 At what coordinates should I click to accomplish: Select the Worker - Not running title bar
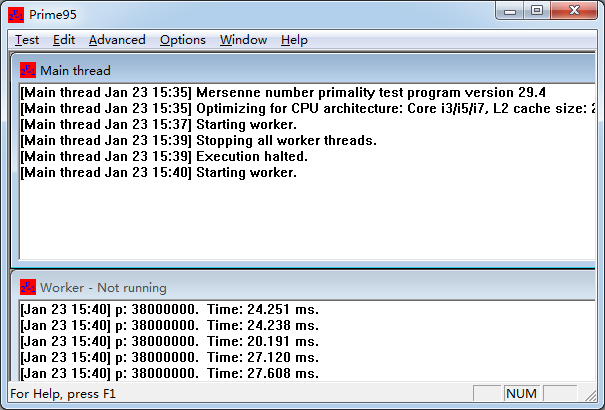(x=300, y=287)
